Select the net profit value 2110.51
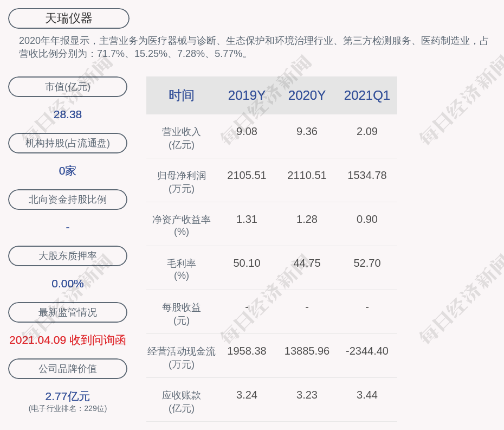 click(x=307, y=176)
